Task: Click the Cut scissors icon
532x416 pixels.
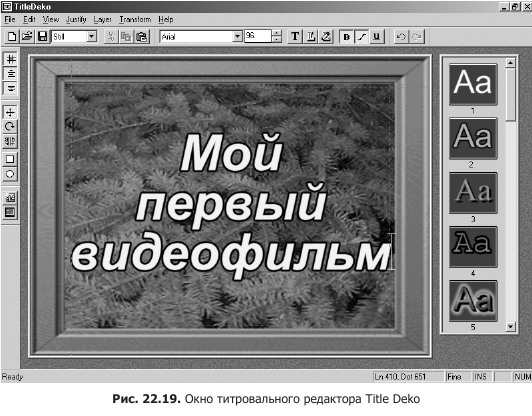Action: 111,37
